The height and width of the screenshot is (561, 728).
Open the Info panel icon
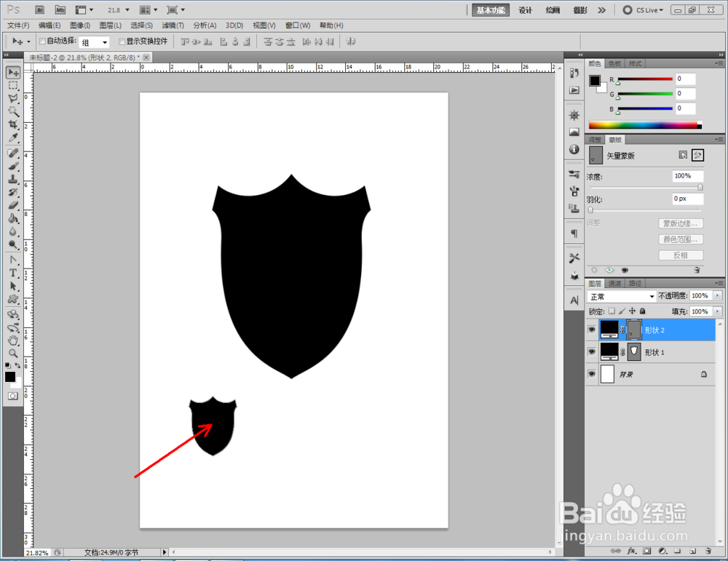point(574,149)
